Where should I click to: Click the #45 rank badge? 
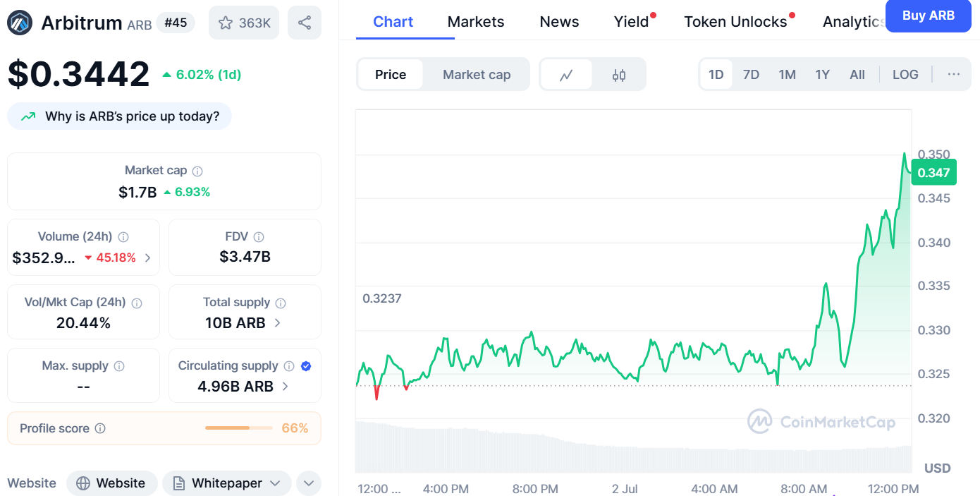[176, 23]
